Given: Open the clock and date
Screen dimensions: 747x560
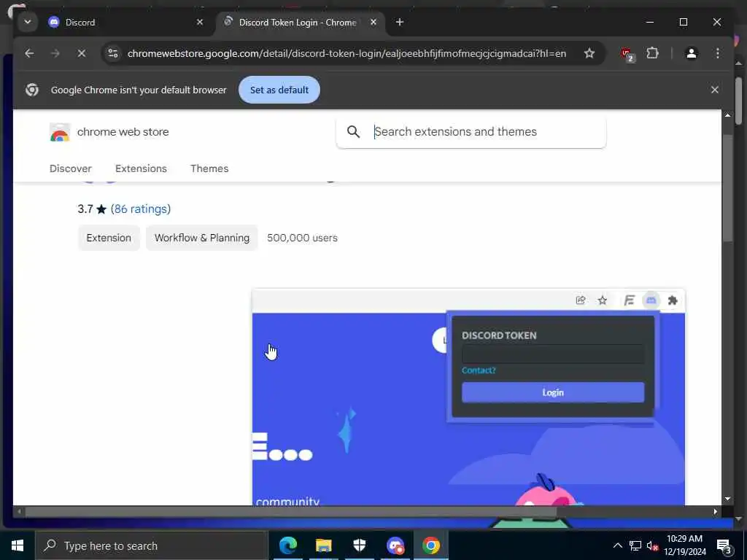Looking at the screenshot, I should pyautogui.click(x=684, y=545).
